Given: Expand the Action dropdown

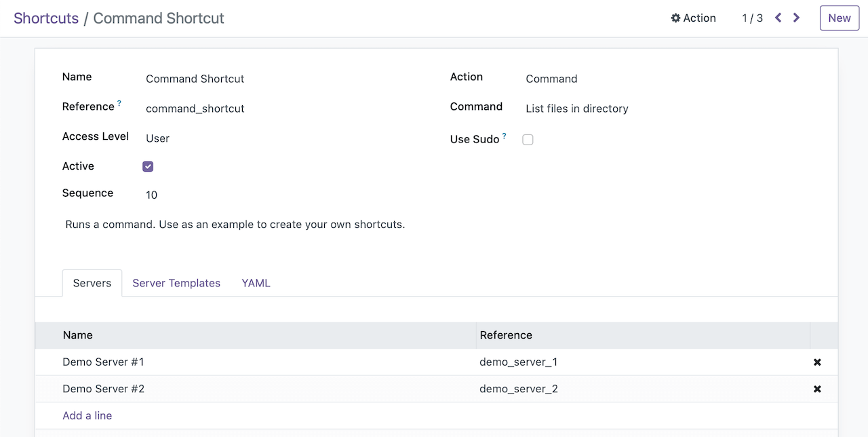Looking at the screenshot, I should coord(551,79).
